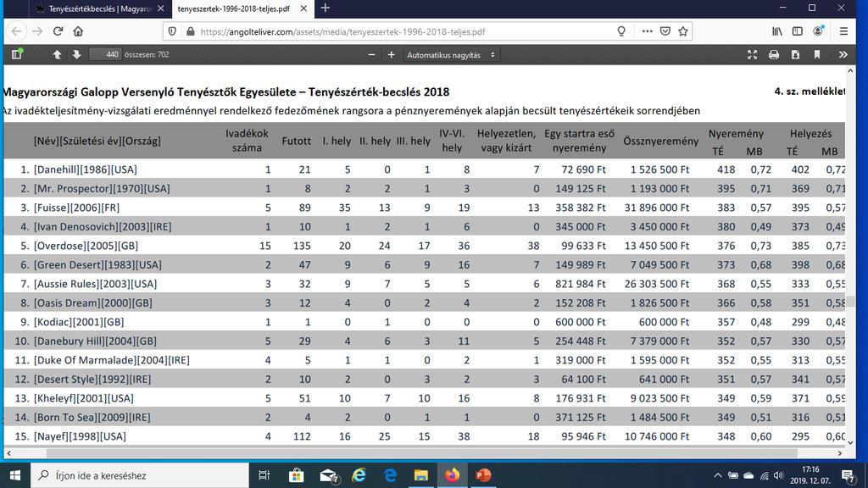868x488 pixels.
Task: Open page actions three-dot menu
Action: 647,31
